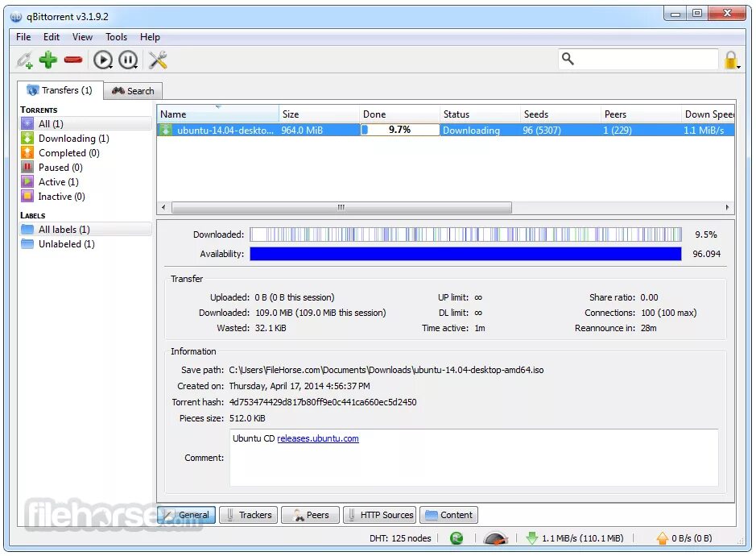Click the left arrow of horizontal scrollbar

coord(163,208)
